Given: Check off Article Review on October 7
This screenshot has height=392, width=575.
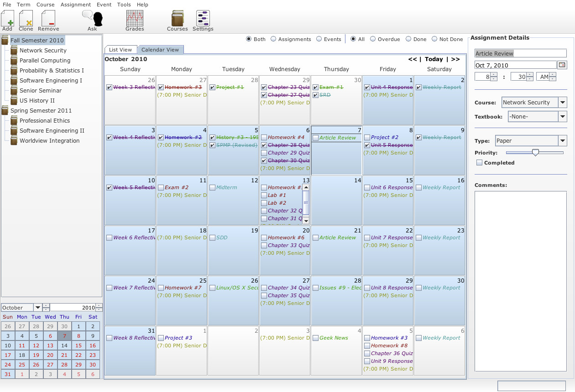Looking at the screenshot, I should (x=315, y=138).
